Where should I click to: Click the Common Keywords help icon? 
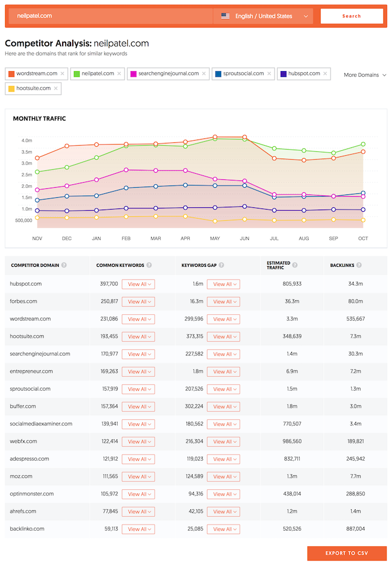149,265
